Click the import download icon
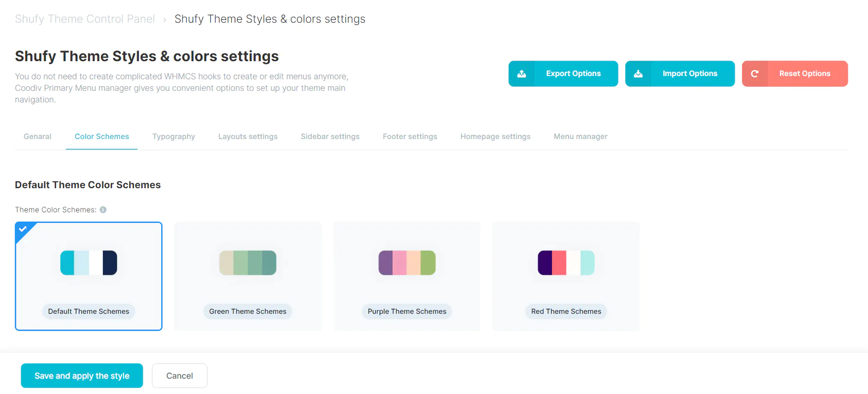Viewport: 868px width, 394px height. (638, 74)
